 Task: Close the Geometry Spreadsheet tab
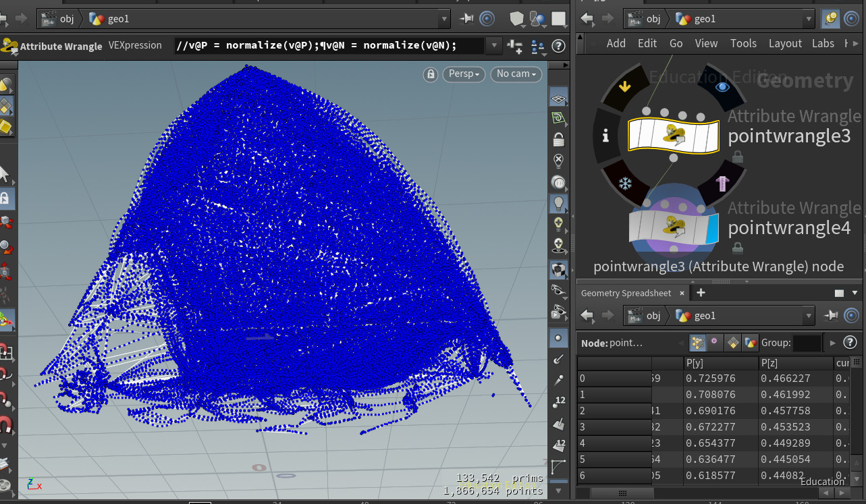[682, 293]
